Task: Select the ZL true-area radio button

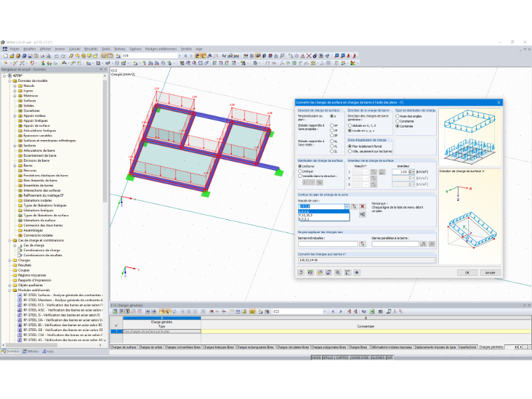Action: tap(332, 151)
